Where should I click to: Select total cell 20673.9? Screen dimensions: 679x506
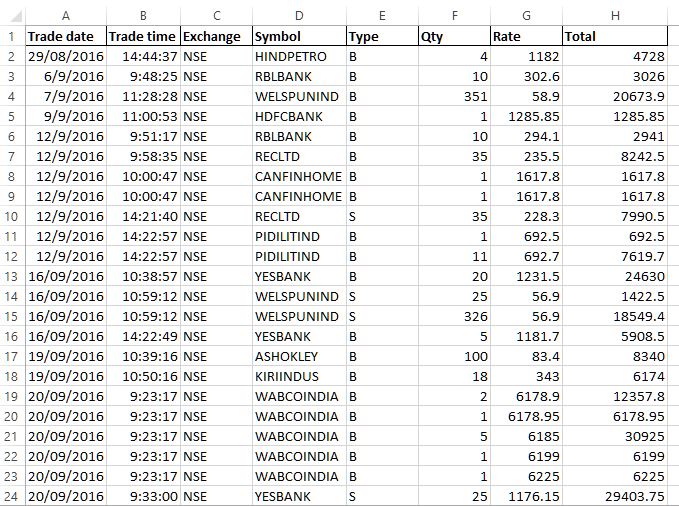pos(615,96)
